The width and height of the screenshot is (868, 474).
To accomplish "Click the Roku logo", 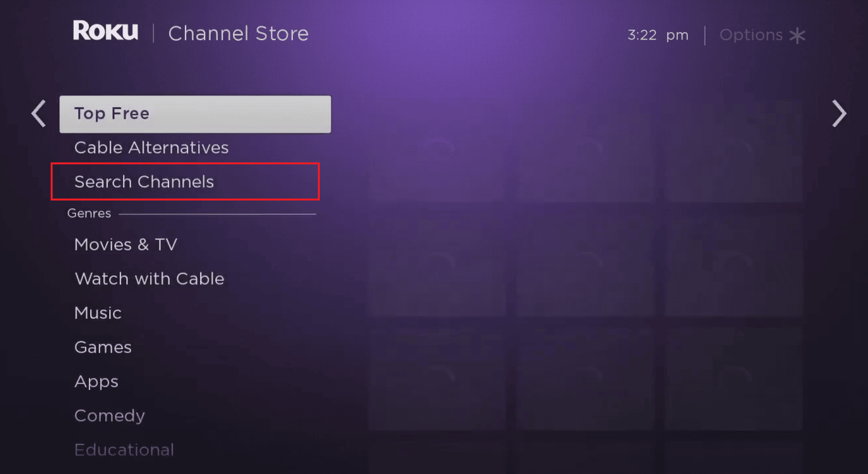I will pyautogui.click(x=105, y=31).
